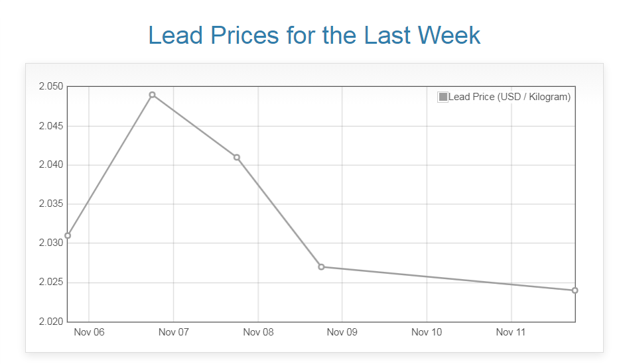This screenshot has height=364, width=621.
Task: Click the 2.050 y-axis label
Action: [x=50, y=87]
